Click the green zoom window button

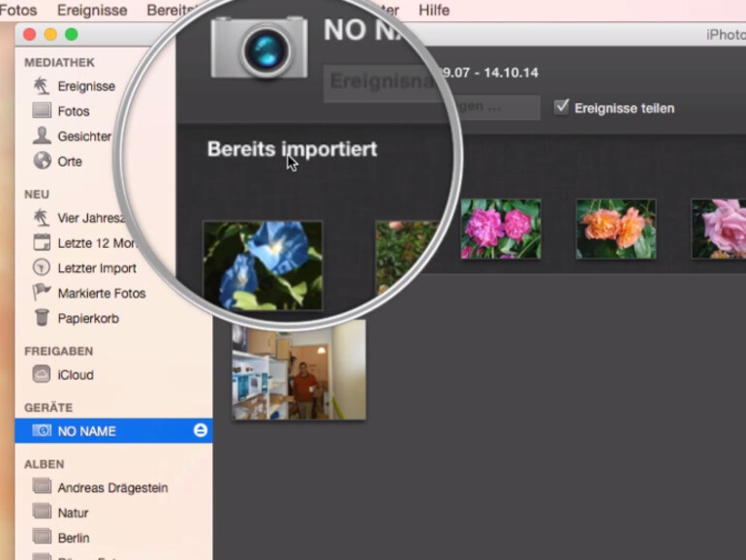(x=72, y=34)
